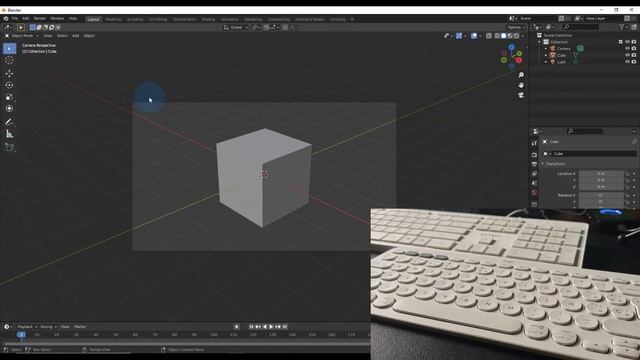Toggle camera view with camera gizmo icon
This screenshot has height=360, width=640.
coord(521,95)
